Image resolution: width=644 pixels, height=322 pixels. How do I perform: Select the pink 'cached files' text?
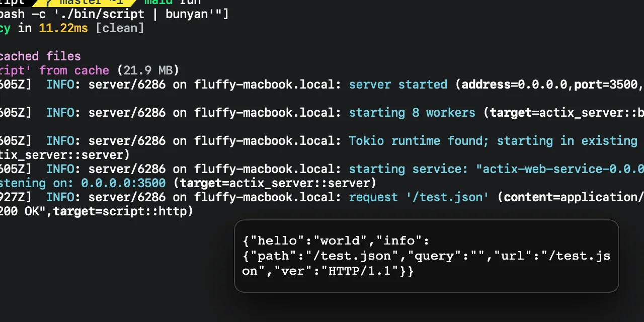point(40,56)
